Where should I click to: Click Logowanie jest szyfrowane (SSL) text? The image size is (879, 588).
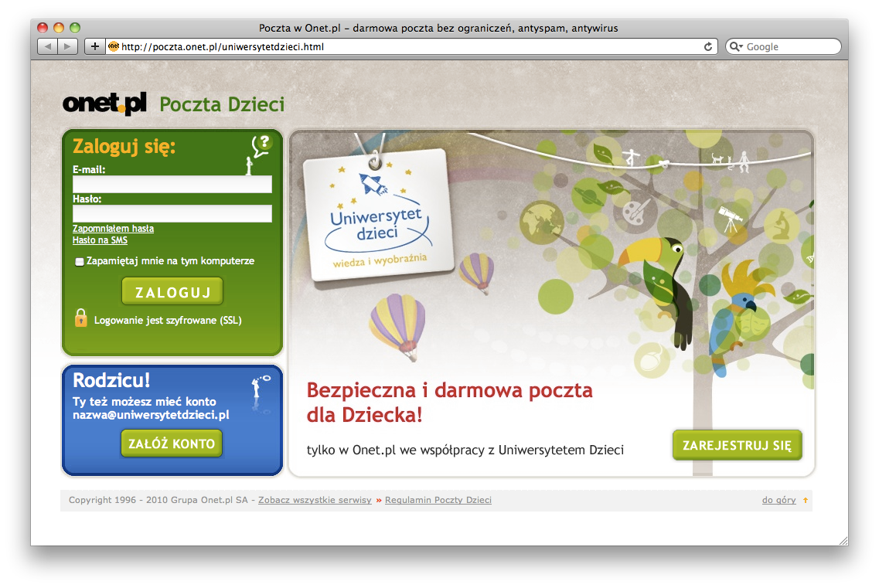click(x=168, y=320)
